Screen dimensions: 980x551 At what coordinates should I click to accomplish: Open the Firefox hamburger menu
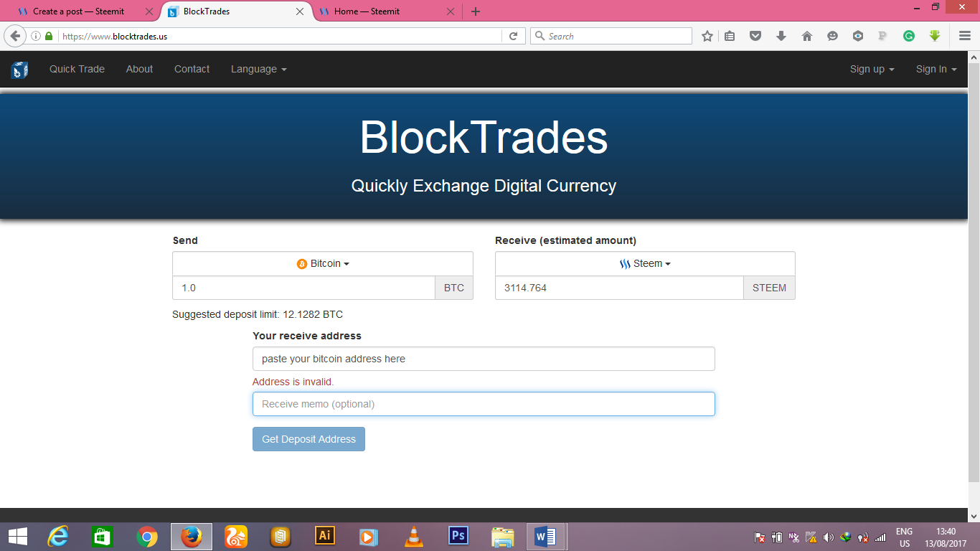965,36
